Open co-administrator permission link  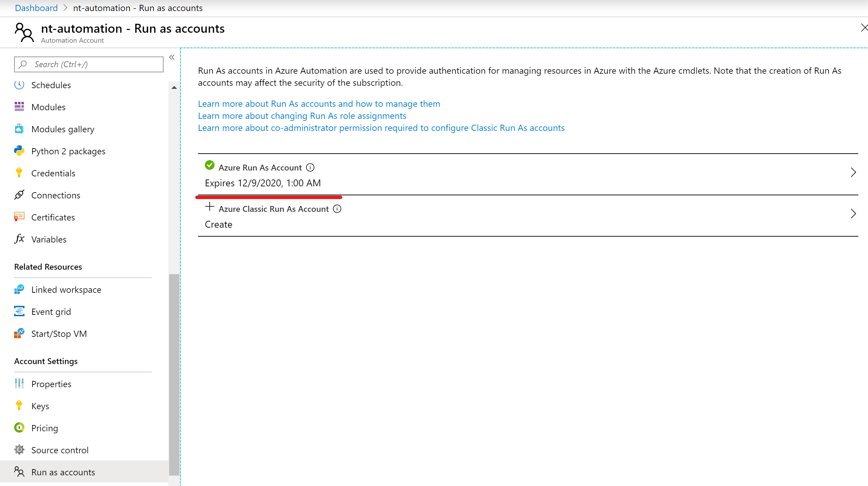pyautogui.click(x=381, y=128)
